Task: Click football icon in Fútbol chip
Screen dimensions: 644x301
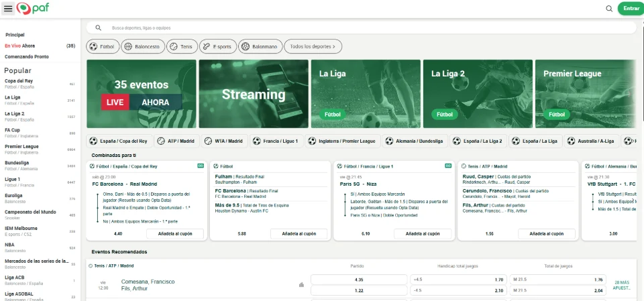Action: point(93,46)
